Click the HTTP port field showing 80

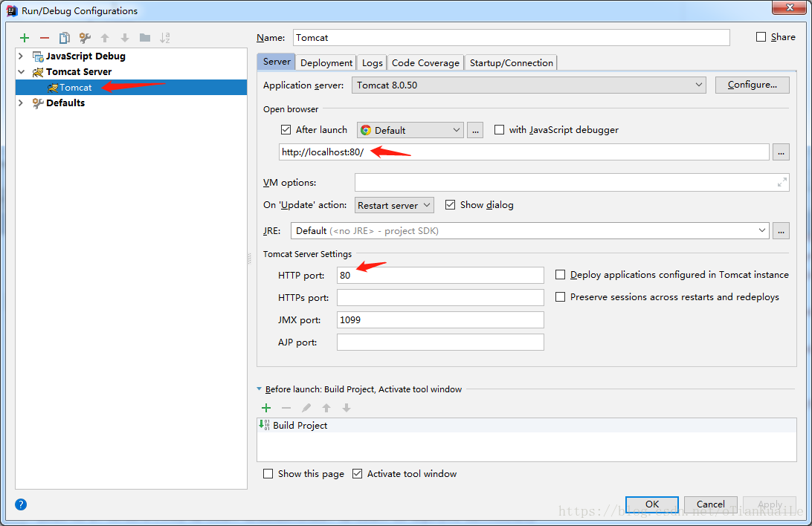click(x=440, y=275)
